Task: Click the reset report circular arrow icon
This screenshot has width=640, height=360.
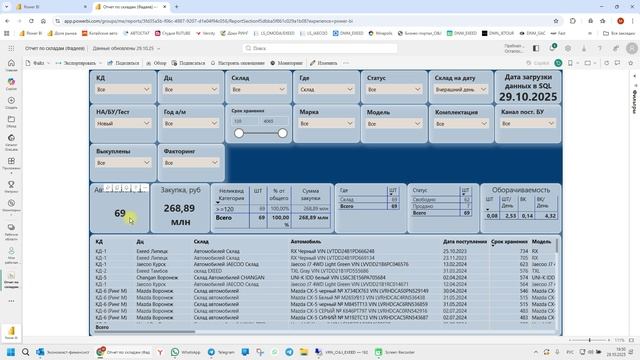Action: pos(607,63)
